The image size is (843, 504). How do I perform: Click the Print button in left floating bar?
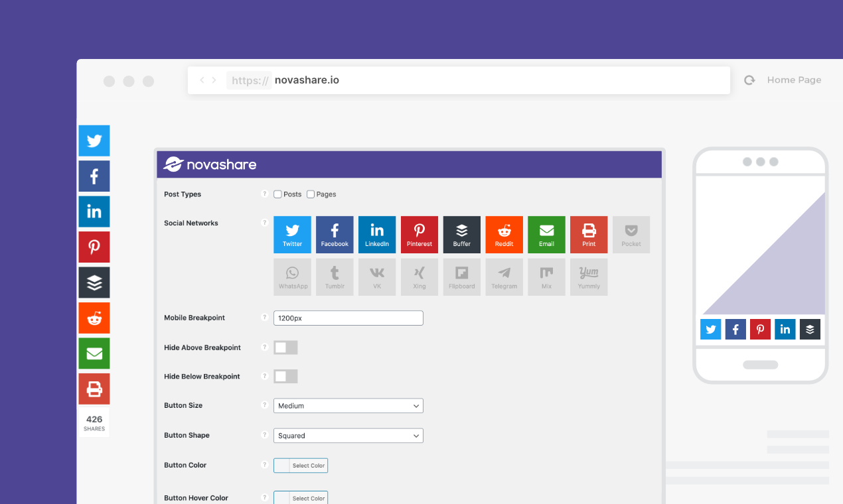click(94, 389)
